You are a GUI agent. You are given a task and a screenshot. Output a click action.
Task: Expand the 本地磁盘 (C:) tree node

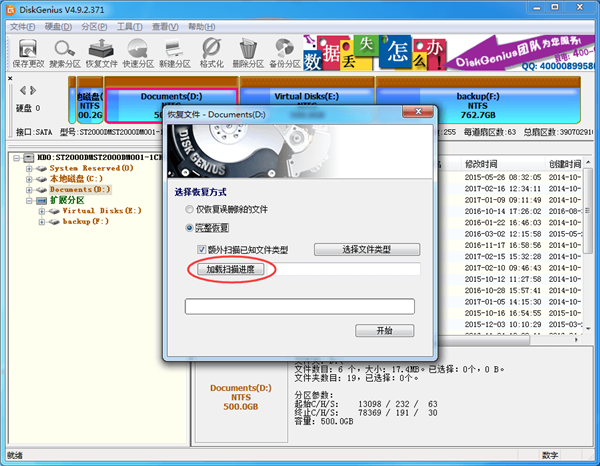click(x=29, y=179)
